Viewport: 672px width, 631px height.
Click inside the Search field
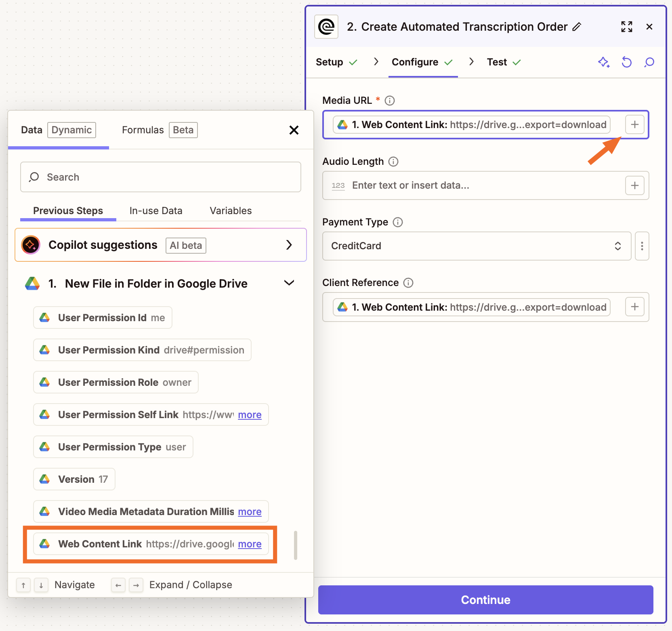[x=160, y=177]
